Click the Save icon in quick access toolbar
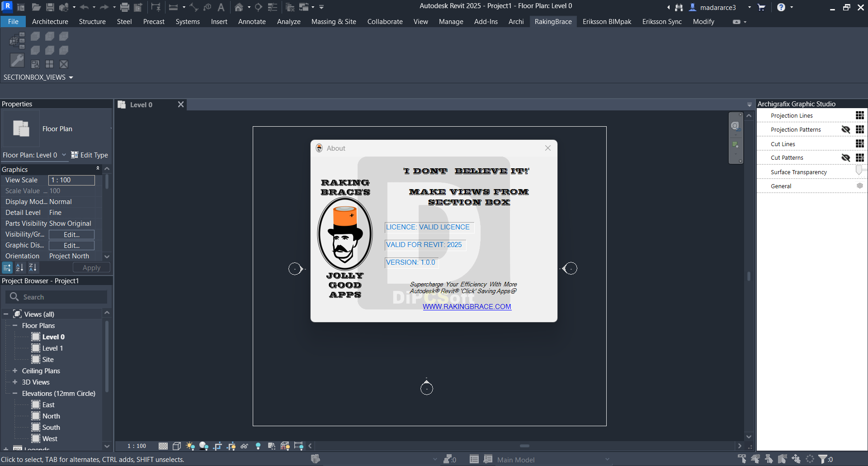Image resolution: width=868 pixels, height=466 pixels. click(50, 7)
